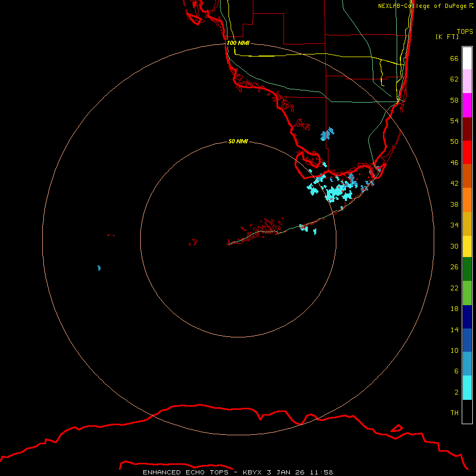Click the bright red 50 legend swatch
476x476 pixels.
pyautogui.click(x=467, y=152)
